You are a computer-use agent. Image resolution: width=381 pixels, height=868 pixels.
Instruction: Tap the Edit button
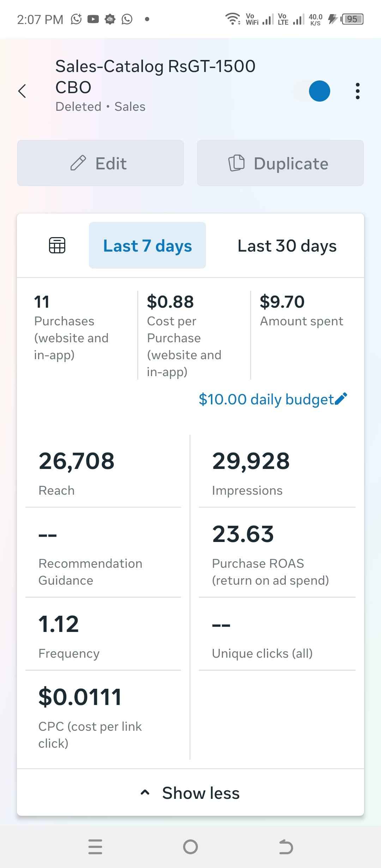click(101, 163)
